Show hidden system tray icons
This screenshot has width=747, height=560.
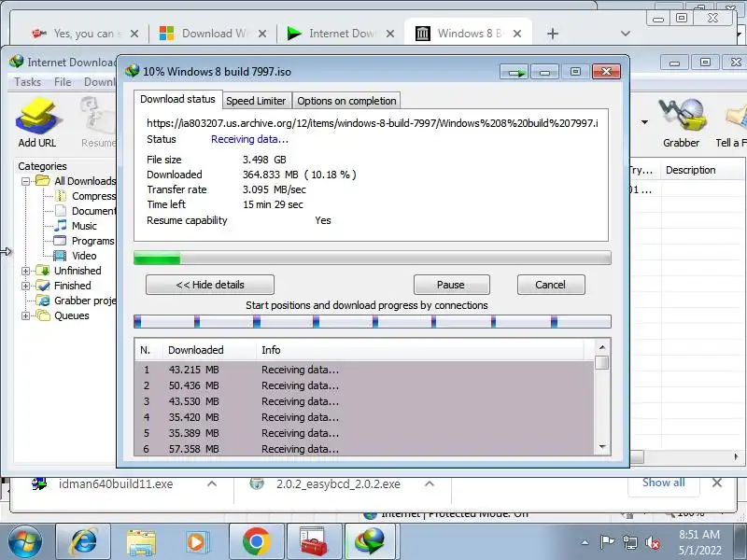pyautogui.click(x=585, y=542)
